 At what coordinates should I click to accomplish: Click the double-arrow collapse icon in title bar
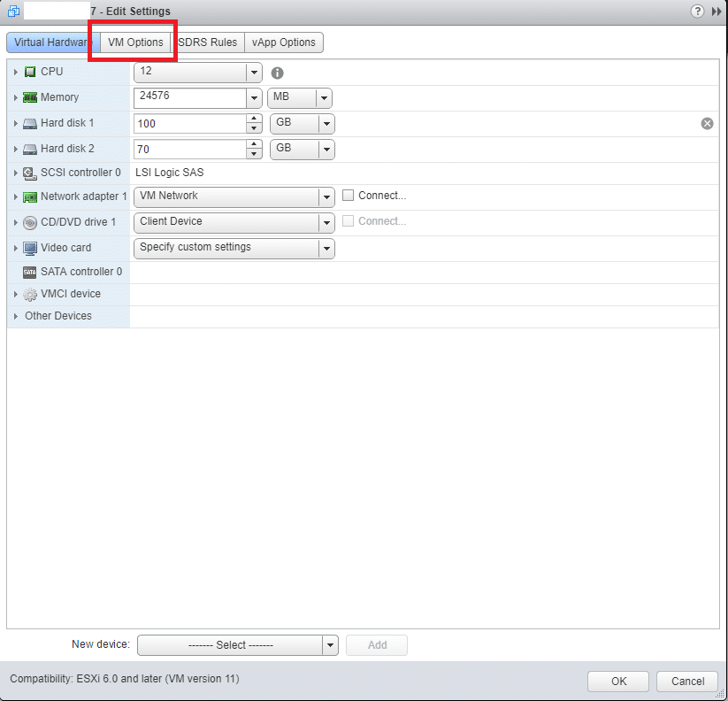[x=717, y=12]
